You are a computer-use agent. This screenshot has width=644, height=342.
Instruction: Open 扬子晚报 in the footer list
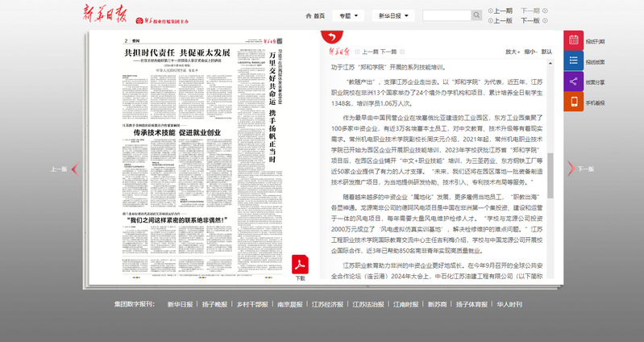[214, 304]
